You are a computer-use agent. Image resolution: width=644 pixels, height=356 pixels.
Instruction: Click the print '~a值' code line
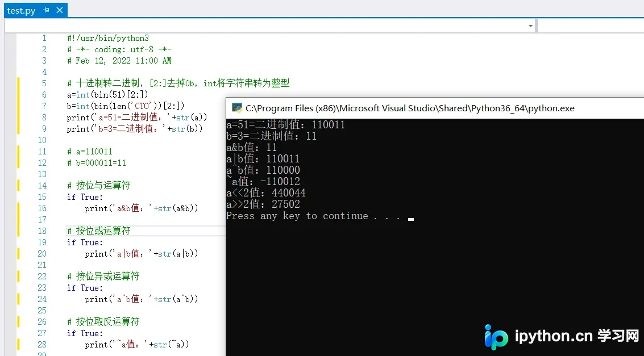point(137,345)
